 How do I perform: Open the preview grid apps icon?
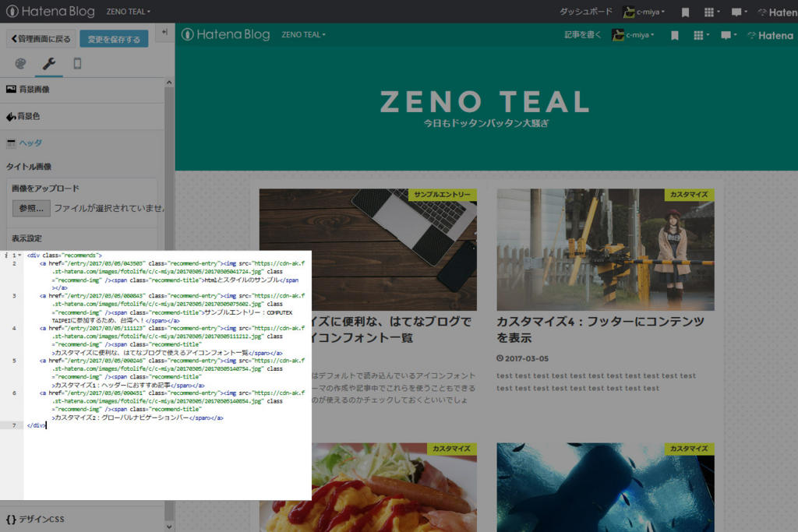701,35
